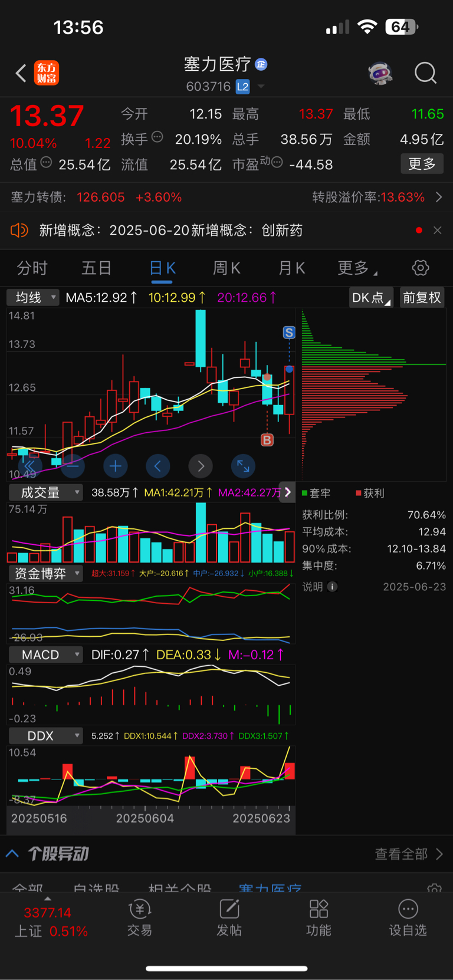
Task: Open the 新增概念 创新药 notice
Action: pos(171,230)
